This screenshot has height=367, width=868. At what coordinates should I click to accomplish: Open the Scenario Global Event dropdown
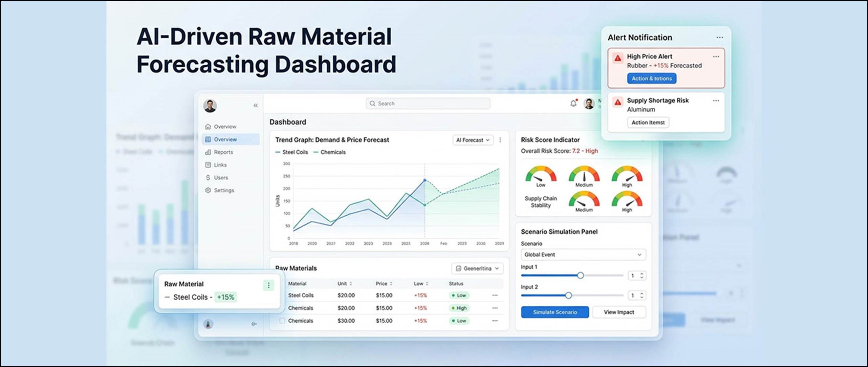[x=583, y=255]
